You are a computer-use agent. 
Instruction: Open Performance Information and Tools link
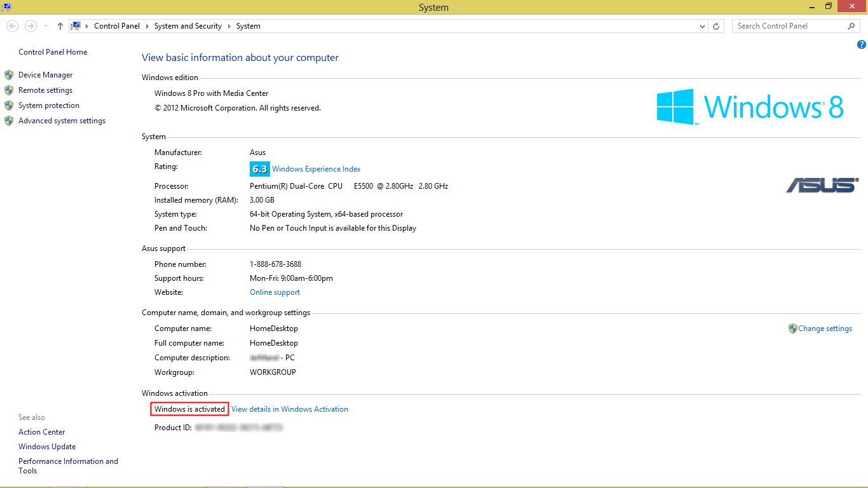(x=68, y=466)
